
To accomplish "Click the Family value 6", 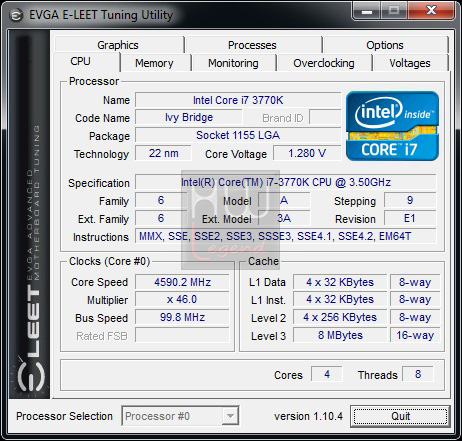I will pyautogui.click(x=161, y=200).
